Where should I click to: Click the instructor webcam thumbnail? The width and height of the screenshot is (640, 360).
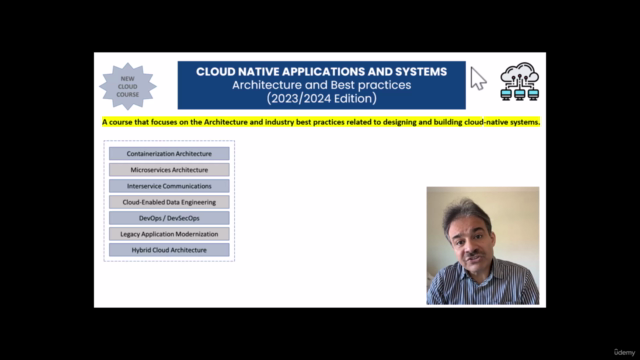pos(483,246)
